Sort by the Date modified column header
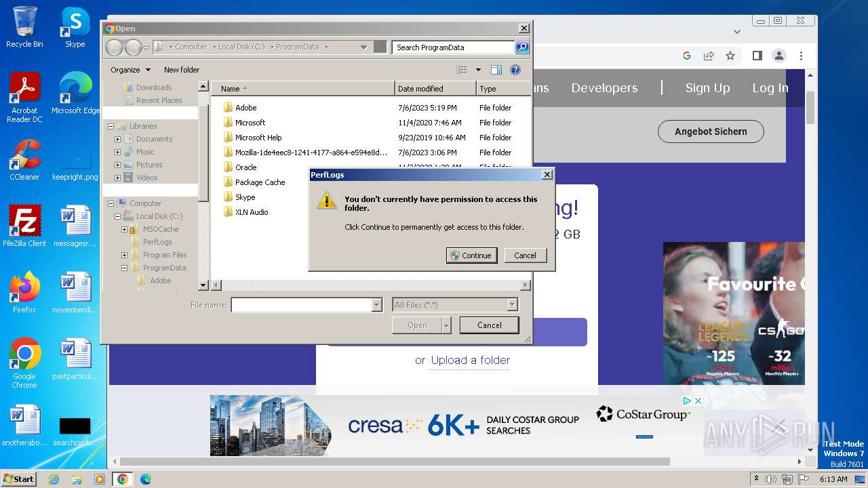 (x=435, y=89)
